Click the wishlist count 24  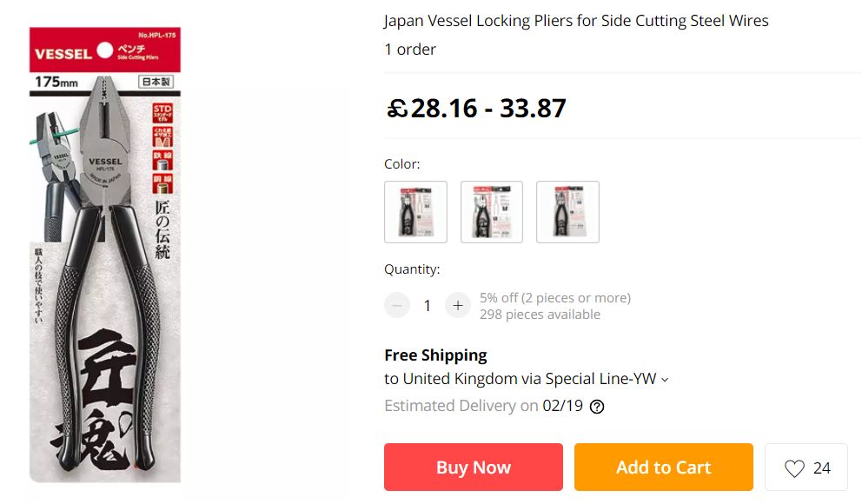click(821, 468)
